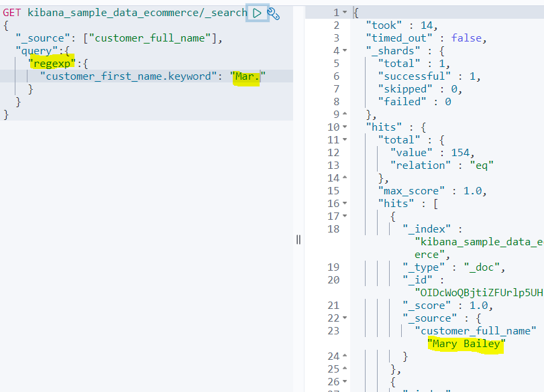Click the "successful" : 1 line
Screen dimensions: 544x392
pyautogui.click(x=429, y=76)
